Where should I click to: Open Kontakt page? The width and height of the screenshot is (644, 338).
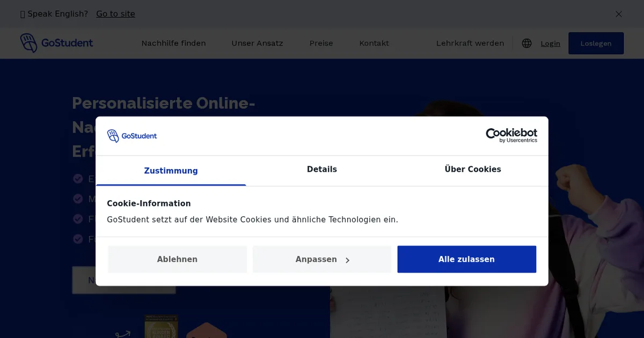374,43
